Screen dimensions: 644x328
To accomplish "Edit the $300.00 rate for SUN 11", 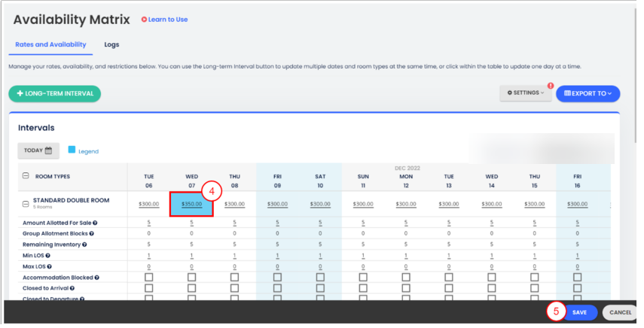I will 363,204.
